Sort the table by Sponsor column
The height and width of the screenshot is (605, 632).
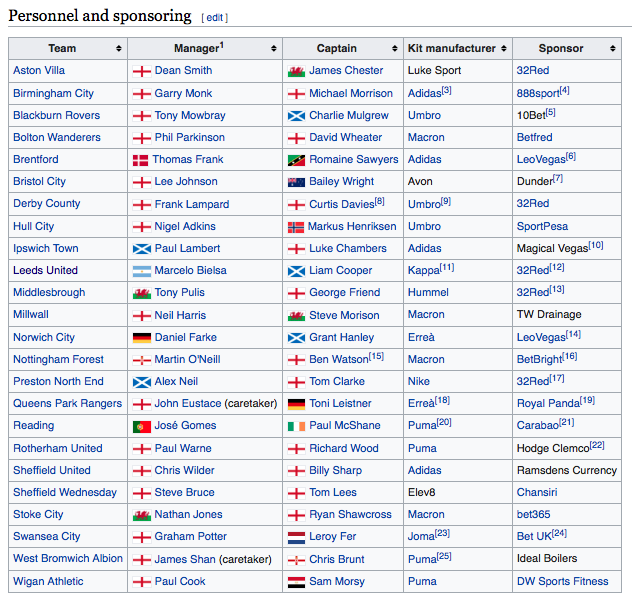point(614,49)
